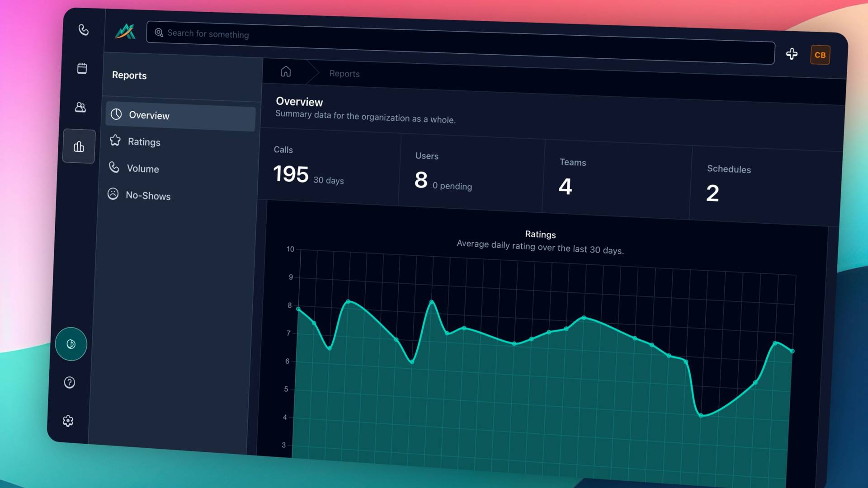Open the help question mark icon
The width and height of the screenshot is (868, 488).
pyautogui.click(x=69, y=382)
